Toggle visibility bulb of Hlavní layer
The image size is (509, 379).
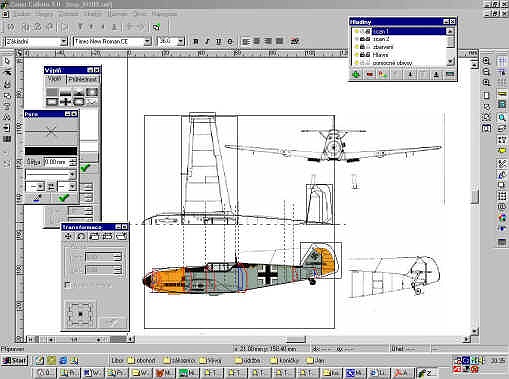(x=357, y=55)
